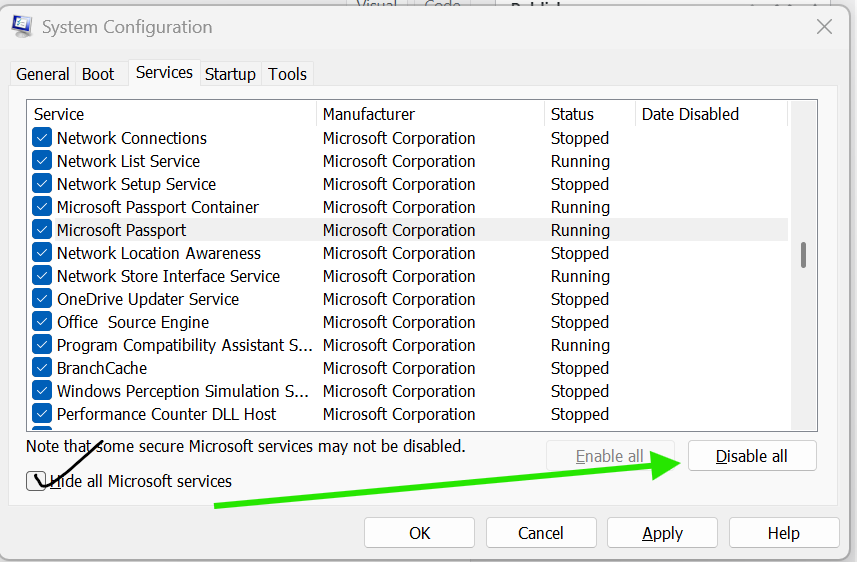
Task: Click the Enable all button
Action: (610, 456)
